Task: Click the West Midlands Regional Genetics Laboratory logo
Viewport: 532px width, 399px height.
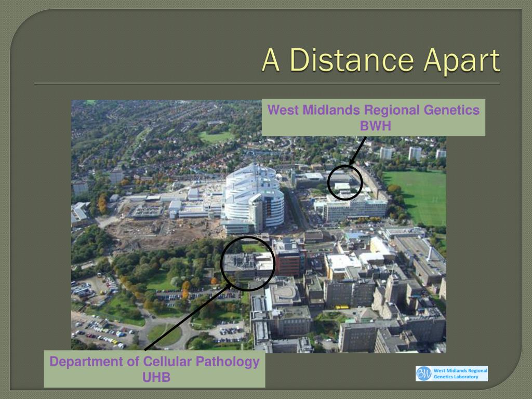Action: pyautogui.click(x=451, y=373)
